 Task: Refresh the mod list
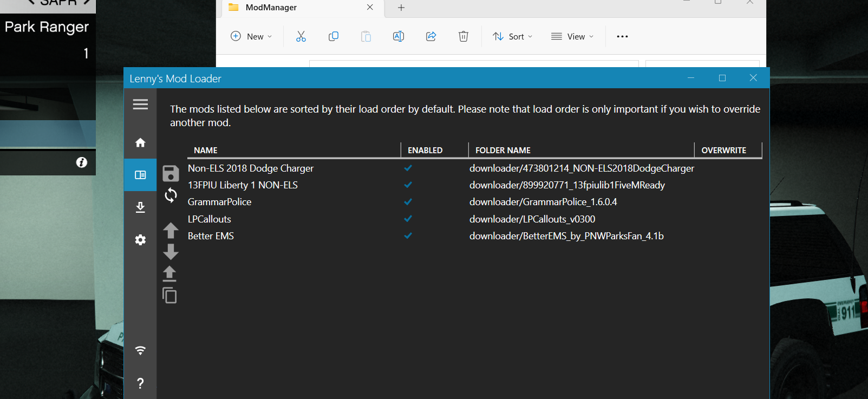pos(171,195)
